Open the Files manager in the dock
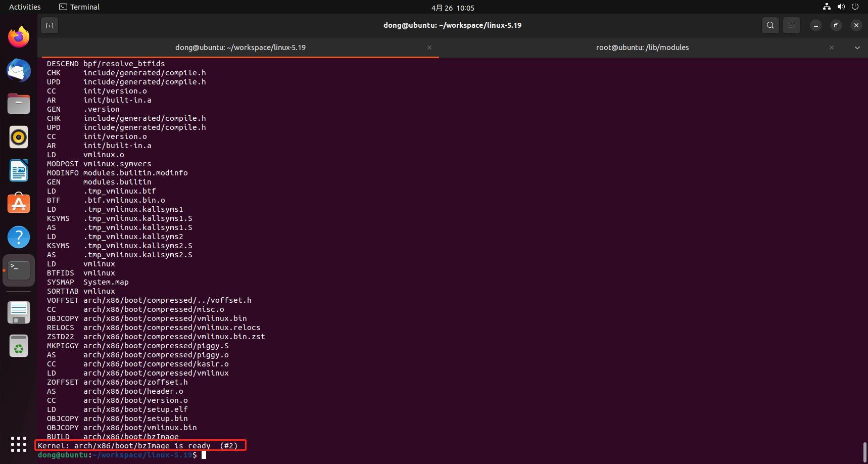The height and width of the screenshot is (464, 868). coord(19,104)
